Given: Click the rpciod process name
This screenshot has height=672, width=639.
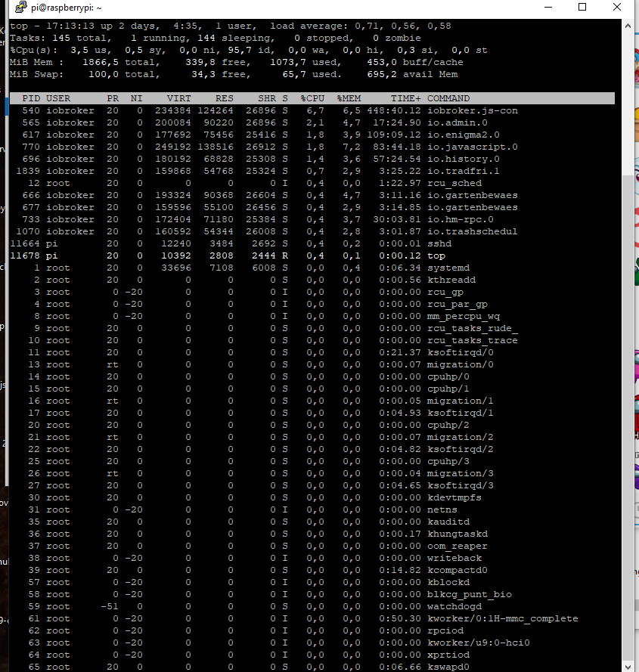Looking at the screenshot, I should [445, 631].
